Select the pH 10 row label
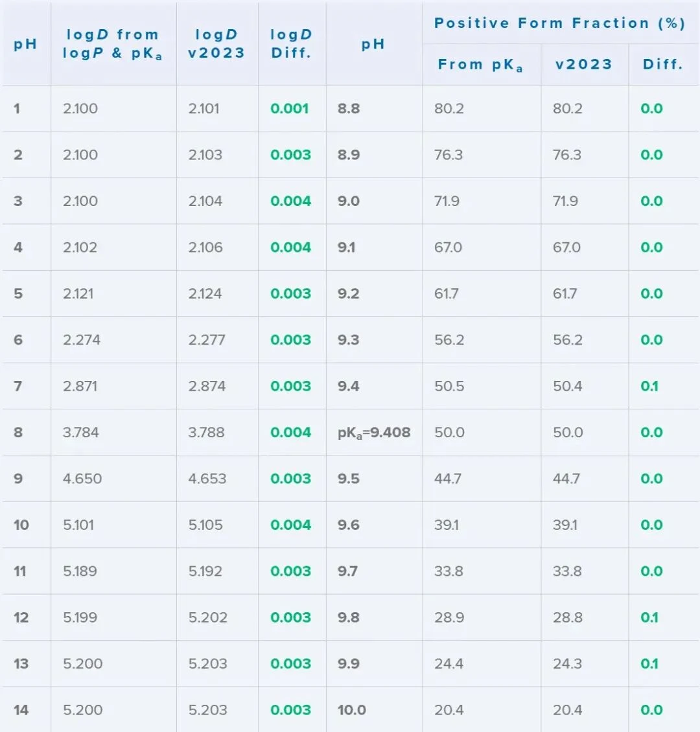 point(21,525)
